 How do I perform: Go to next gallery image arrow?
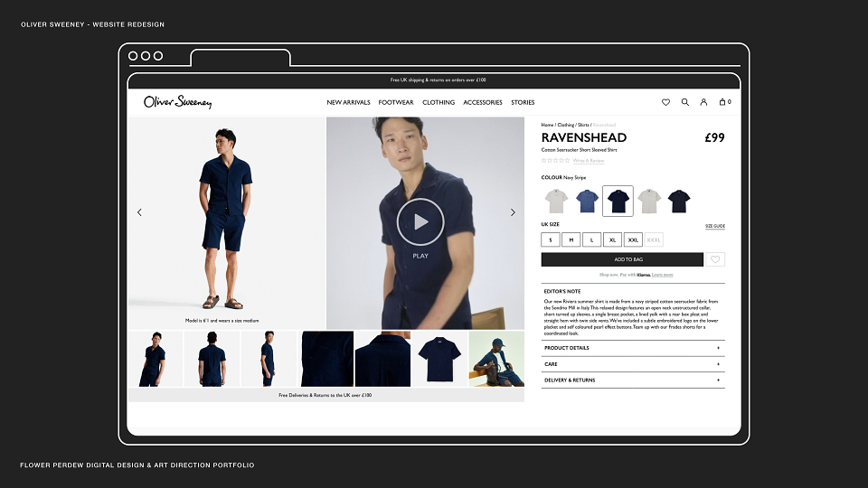513,212
